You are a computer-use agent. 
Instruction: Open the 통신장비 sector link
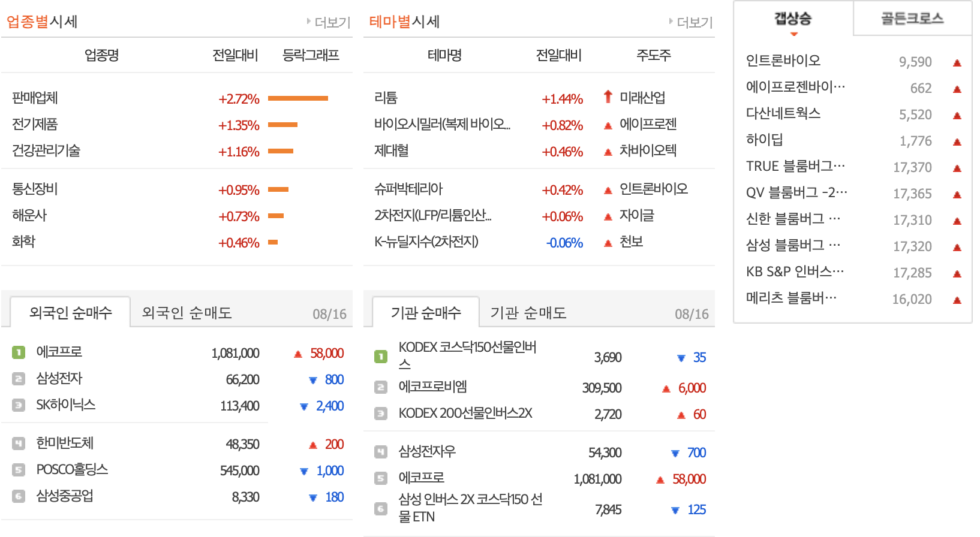[x=35, y=189]
